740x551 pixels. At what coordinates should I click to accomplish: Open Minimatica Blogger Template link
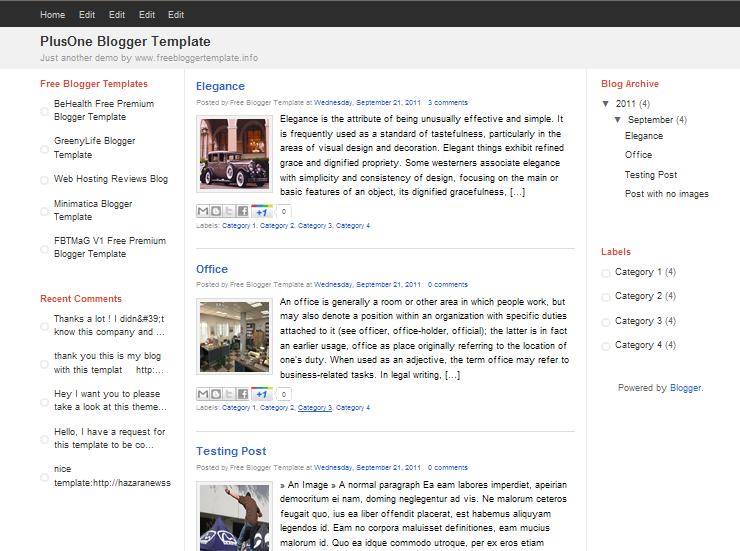coord(93,210)
